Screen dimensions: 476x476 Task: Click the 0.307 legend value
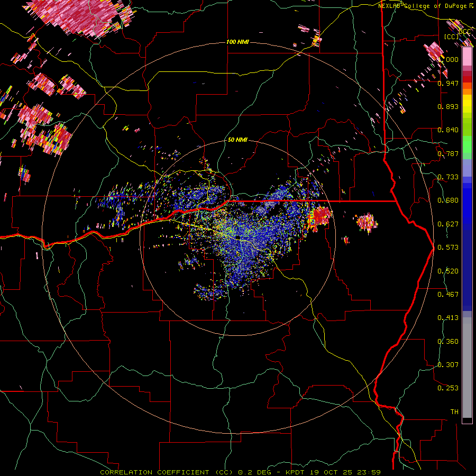pyautogui.click(x=448, y=365)
